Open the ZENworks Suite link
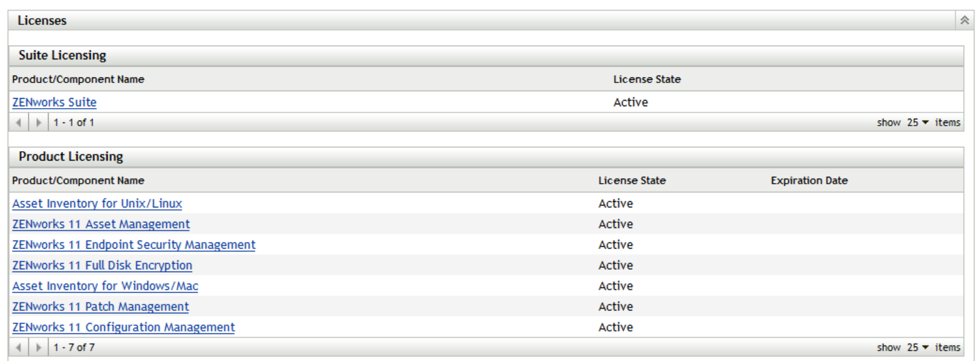Viewport: 980px width, 361px height. coord(54,102)
